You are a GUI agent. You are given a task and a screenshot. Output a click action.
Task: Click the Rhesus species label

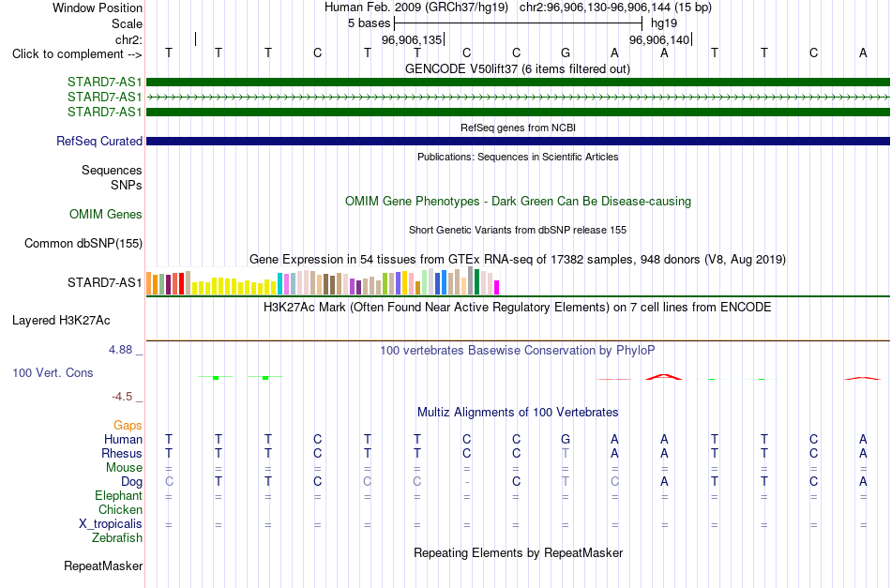click(x=122, y=453)
